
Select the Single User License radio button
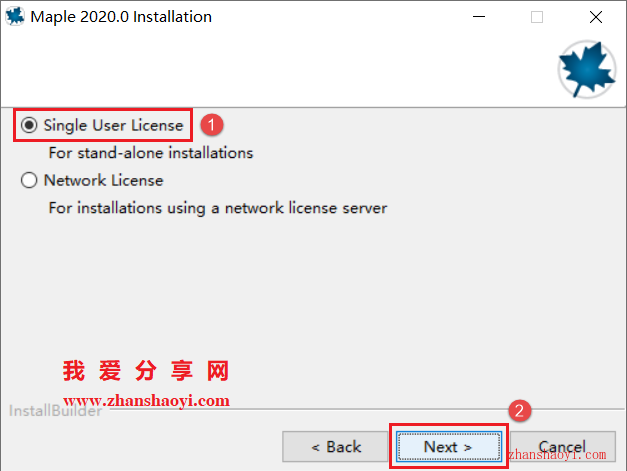29,125
